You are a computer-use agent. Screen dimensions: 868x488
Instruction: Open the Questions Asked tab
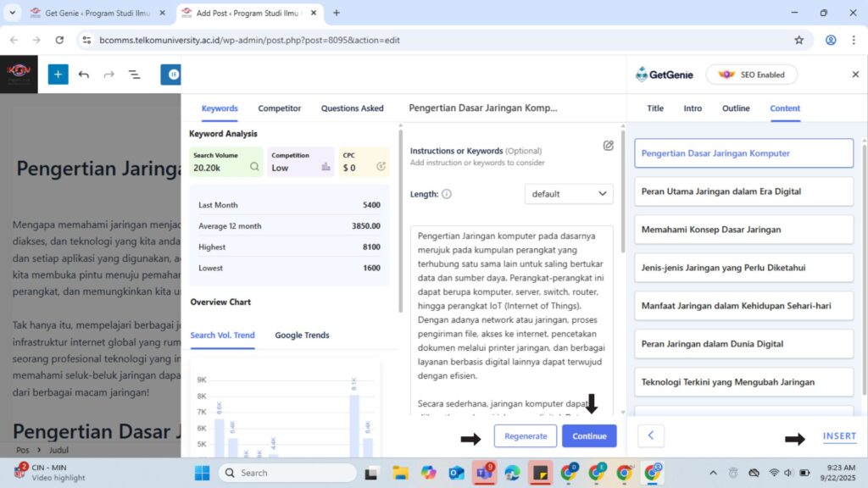352,108
